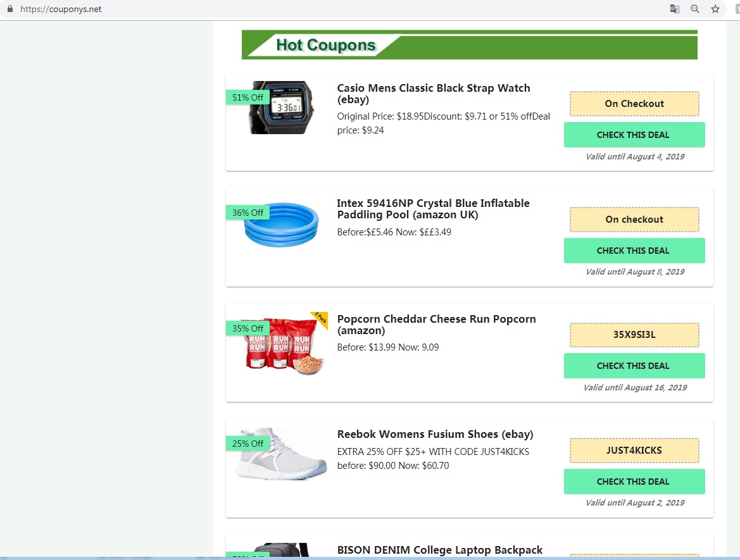740x560 pixels.
Task: Open the Reebok Womens Fusium Shoes title
Action: tap(435, 434)
